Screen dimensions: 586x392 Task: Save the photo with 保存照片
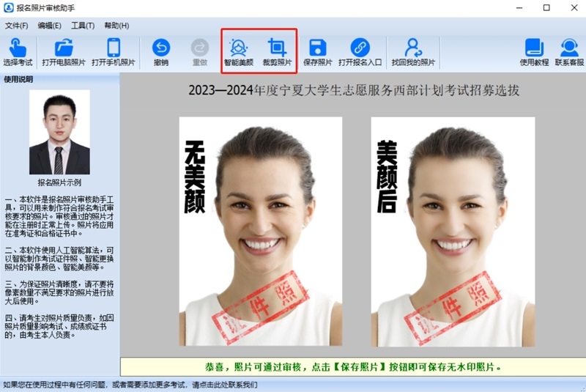(x=318, y=52)
